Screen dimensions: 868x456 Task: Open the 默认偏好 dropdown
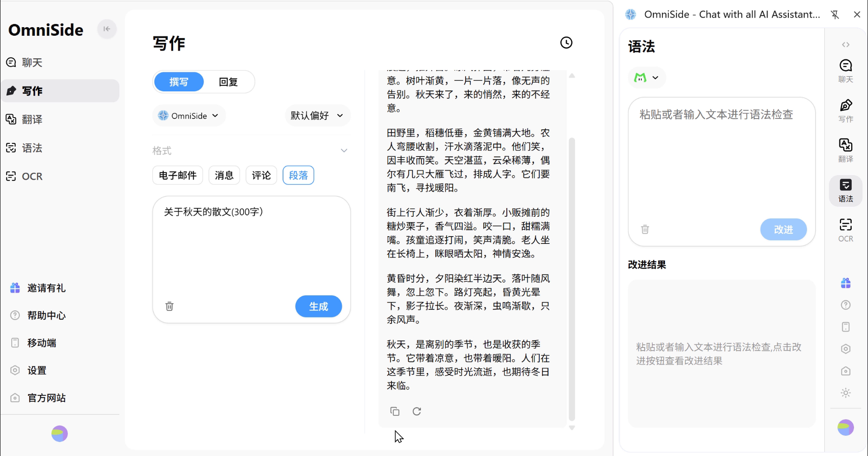point(317,116)
